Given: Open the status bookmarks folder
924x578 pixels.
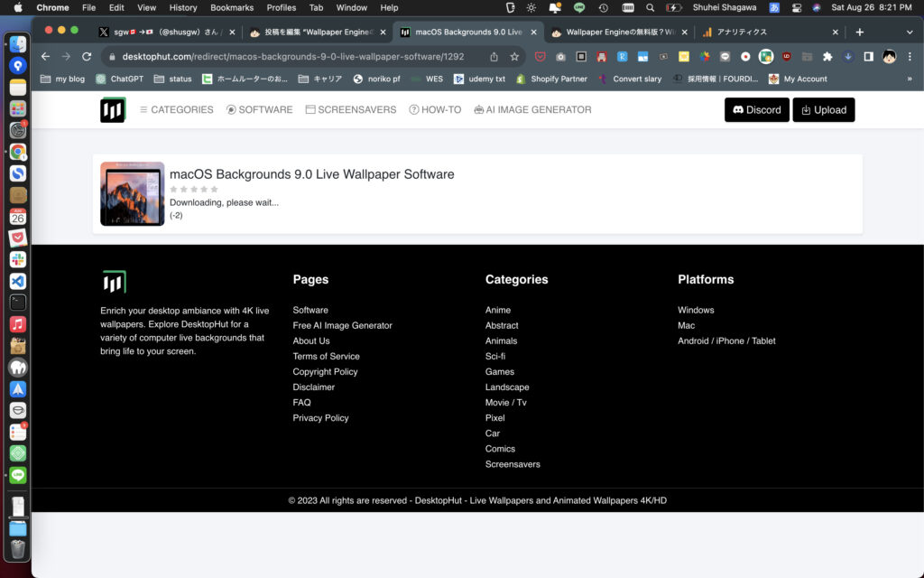Looking at the screenshot, I should click(x=172, y=79).
